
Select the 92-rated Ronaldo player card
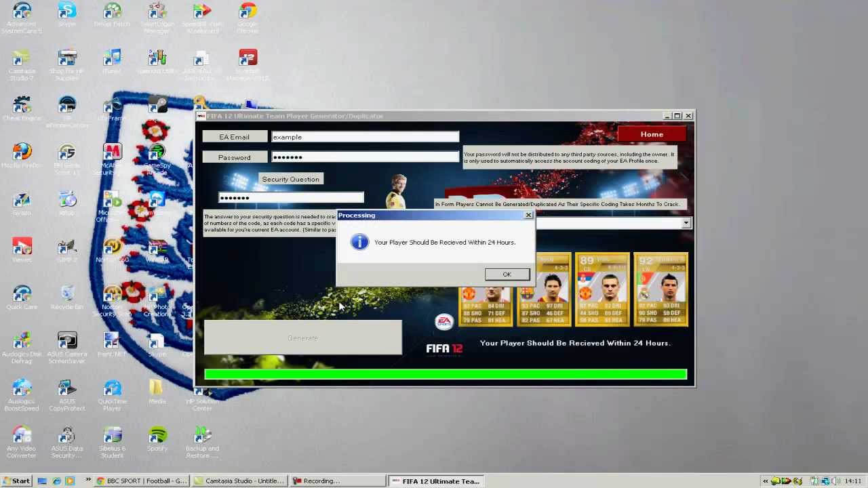coord(660,289)
